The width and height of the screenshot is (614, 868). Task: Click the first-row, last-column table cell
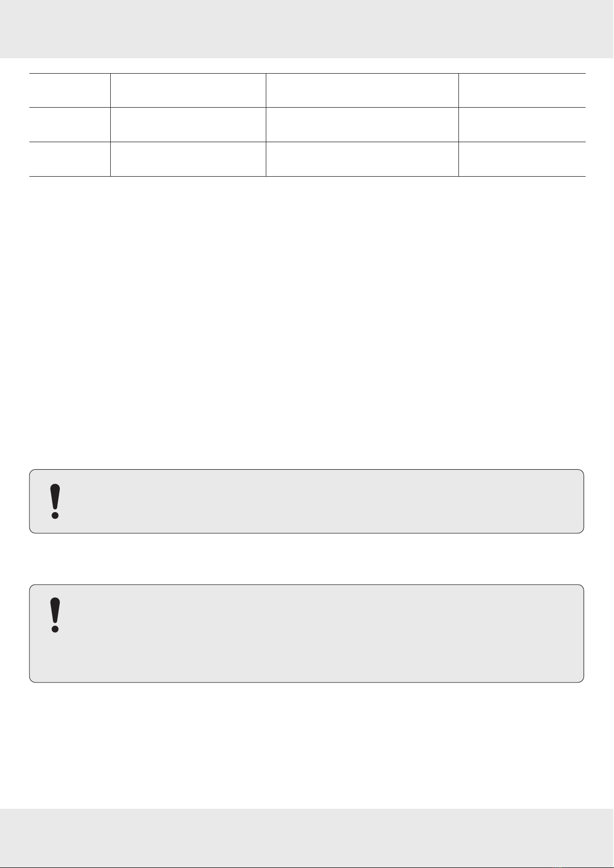pos(522,90)
